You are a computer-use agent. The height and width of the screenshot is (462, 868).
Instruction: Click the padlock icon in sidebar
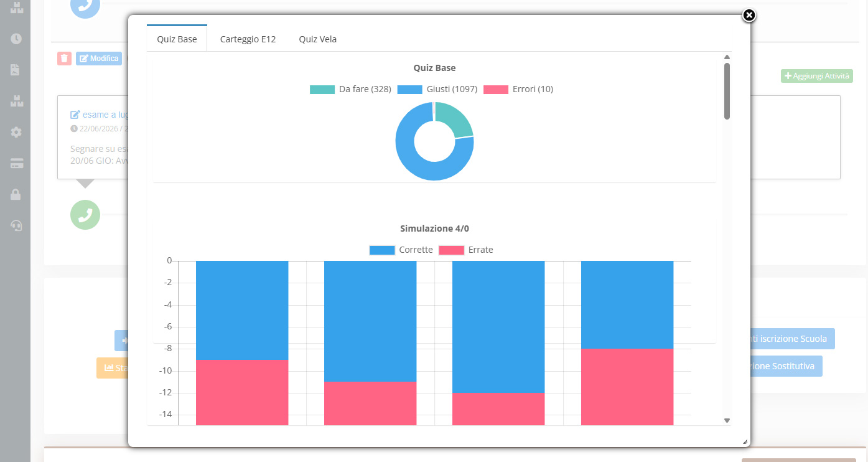coord(16,194)
